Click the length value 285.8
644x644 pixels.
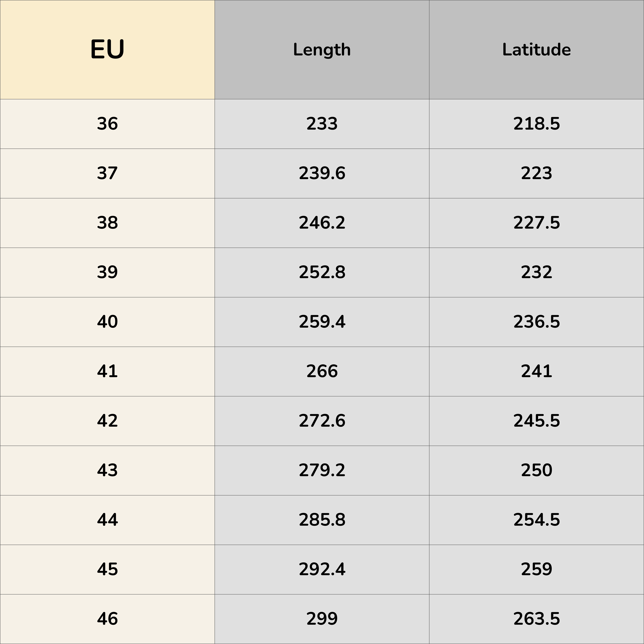(322, 520)
